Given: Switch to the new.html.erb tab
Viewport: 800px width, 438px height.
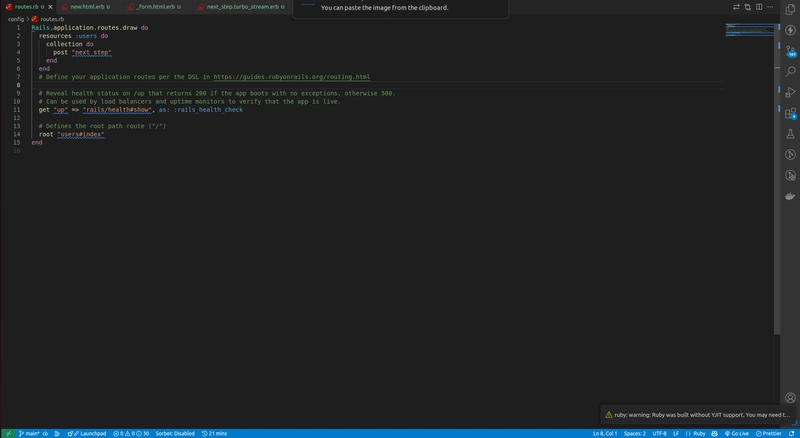Looking at the screenshot, I should (87, 7).
